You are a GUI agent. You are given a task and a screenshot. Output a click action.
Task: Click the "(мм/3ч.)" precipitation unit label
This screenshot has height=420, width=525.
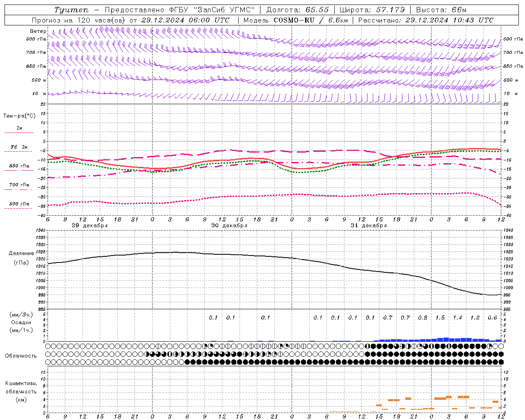[21, 315]
